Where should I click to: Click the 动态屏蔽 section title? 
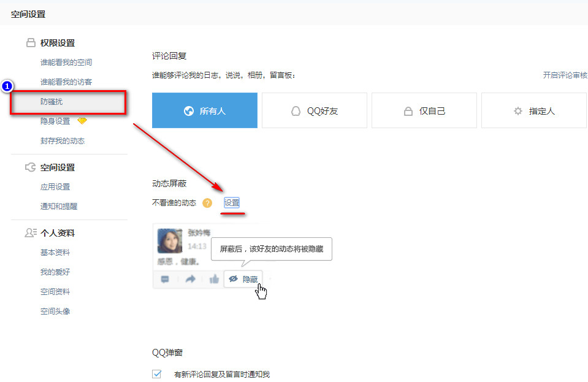tap(169, 183)
